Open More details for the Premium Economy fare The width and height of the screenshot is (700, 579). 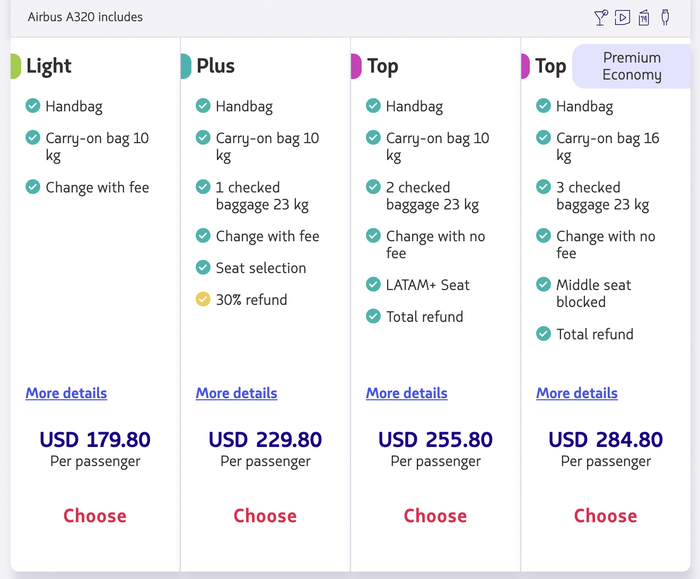[577, 393]
